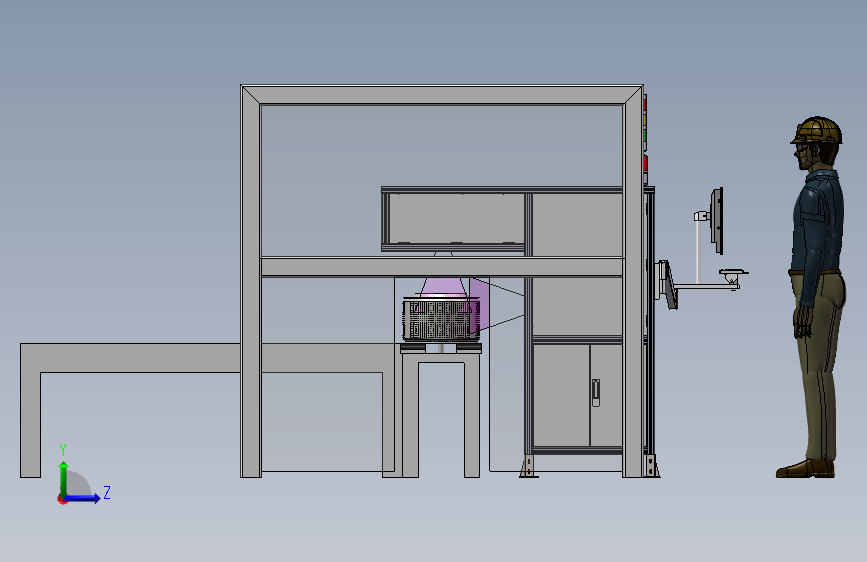Select the wall-mounted monitor facing the worker
Screen dimensions: 867x562
[717, 220]
